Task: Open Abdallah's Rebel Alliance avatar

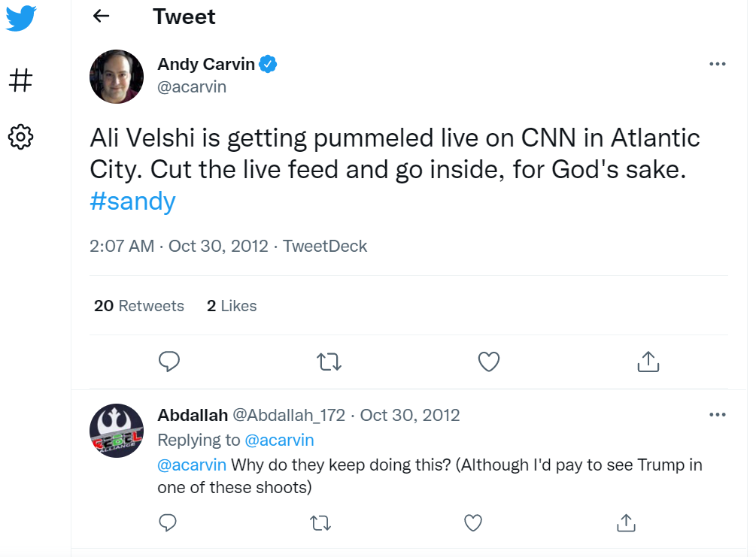Action: click(x=117, y=431)
